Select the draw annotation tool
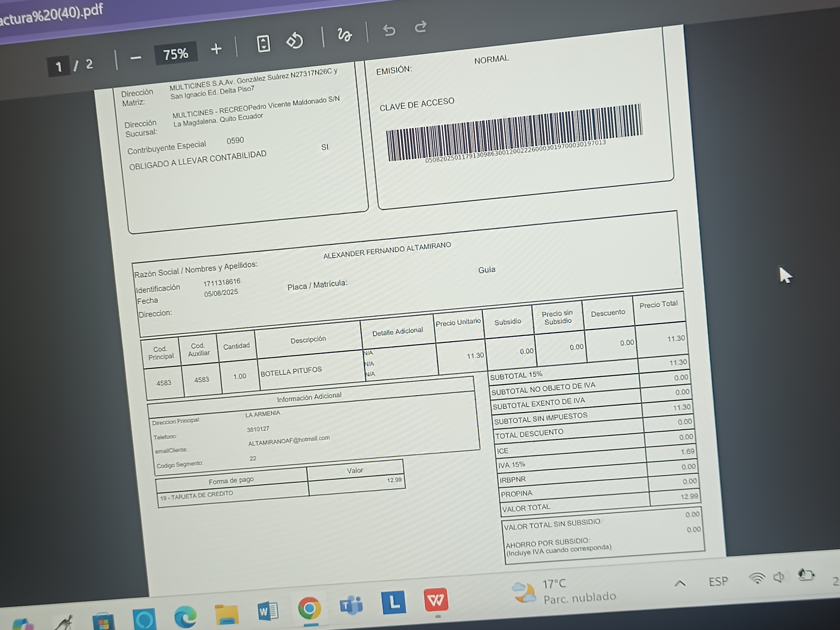840x630 pixels. [344, 35]
